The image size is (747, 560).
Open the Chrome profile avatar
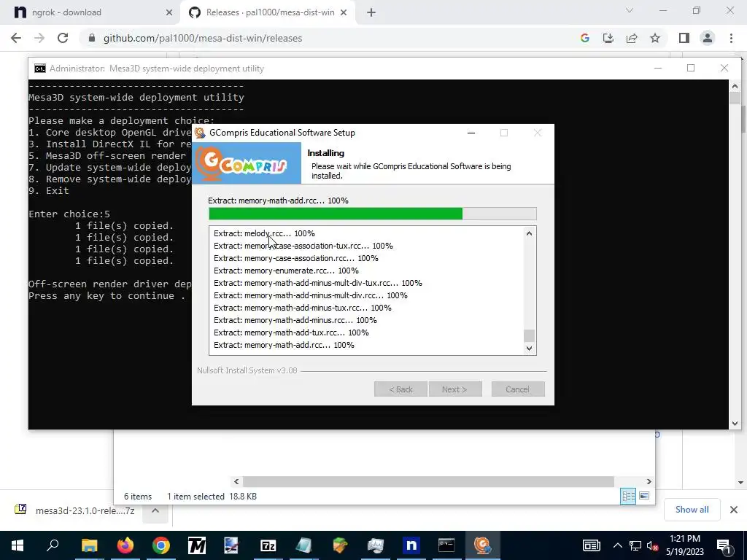708,38
